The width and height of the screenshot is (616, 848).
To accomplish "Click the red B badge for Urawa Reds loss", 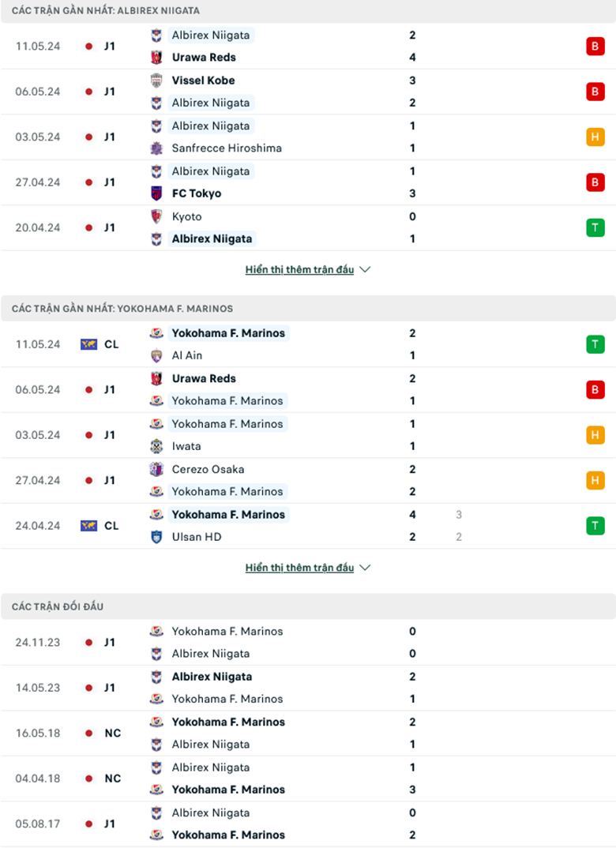I will [x=595, y=47].
